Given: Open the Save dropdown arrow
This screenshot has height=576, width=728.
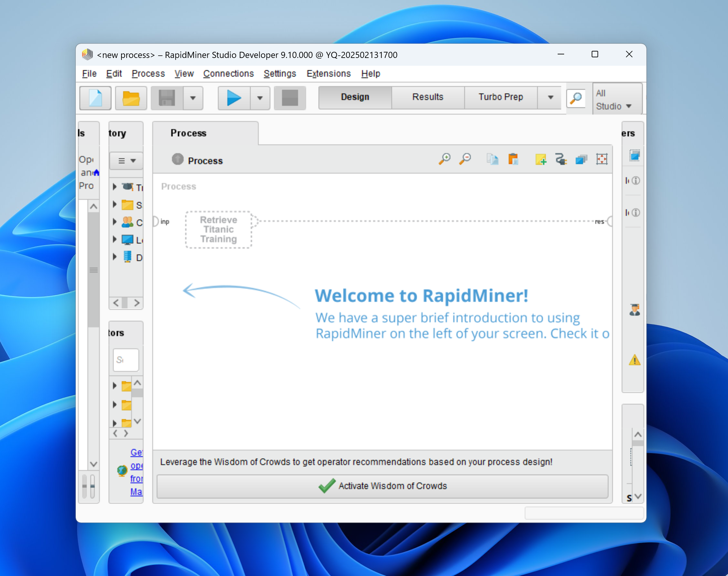Looking at the screenshot, I should [x=193, y=98].
